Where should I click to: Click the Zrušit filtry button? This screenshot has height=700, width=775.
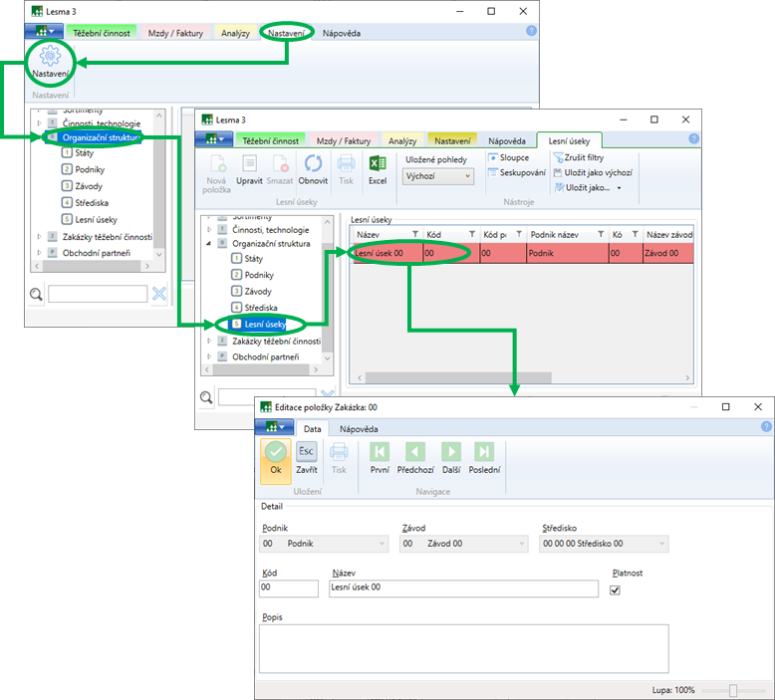click(584, 157)
